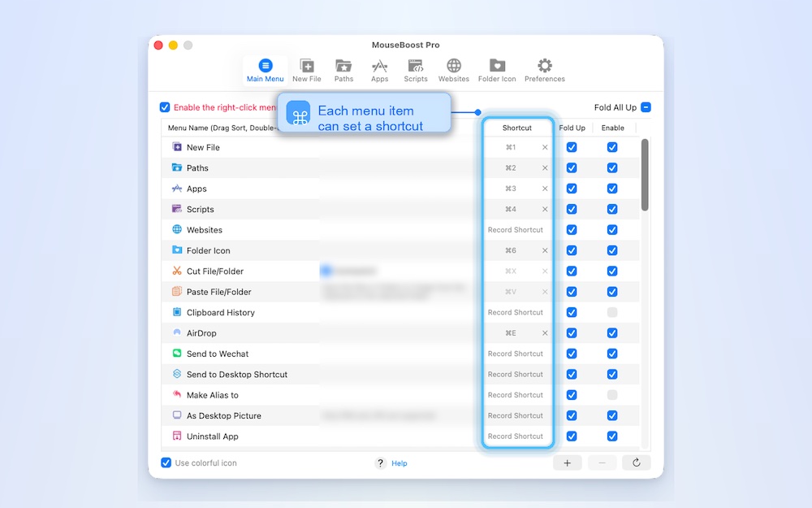The width and height of the screenshot is (812, 508).
Task: Record shortcut for Send to Wechat
Action: pyautogui.click(x=516, y=354)
